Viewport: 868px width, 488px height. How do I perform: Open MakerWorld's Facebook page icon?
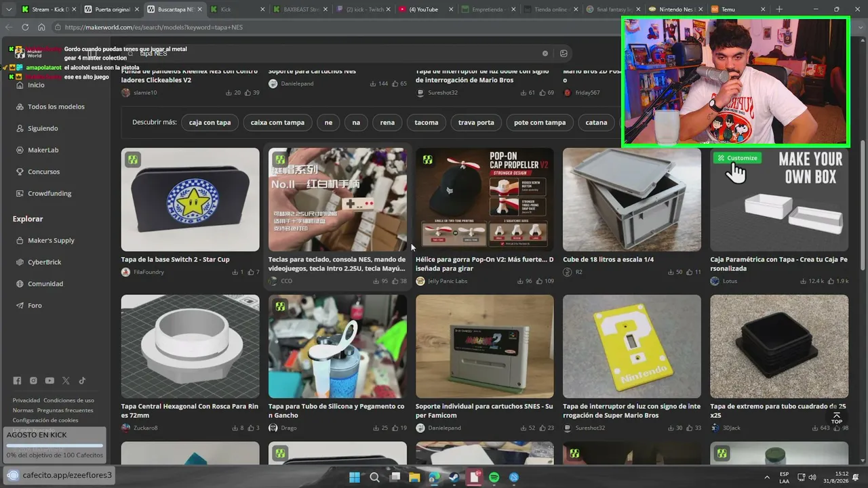(17, 381)
